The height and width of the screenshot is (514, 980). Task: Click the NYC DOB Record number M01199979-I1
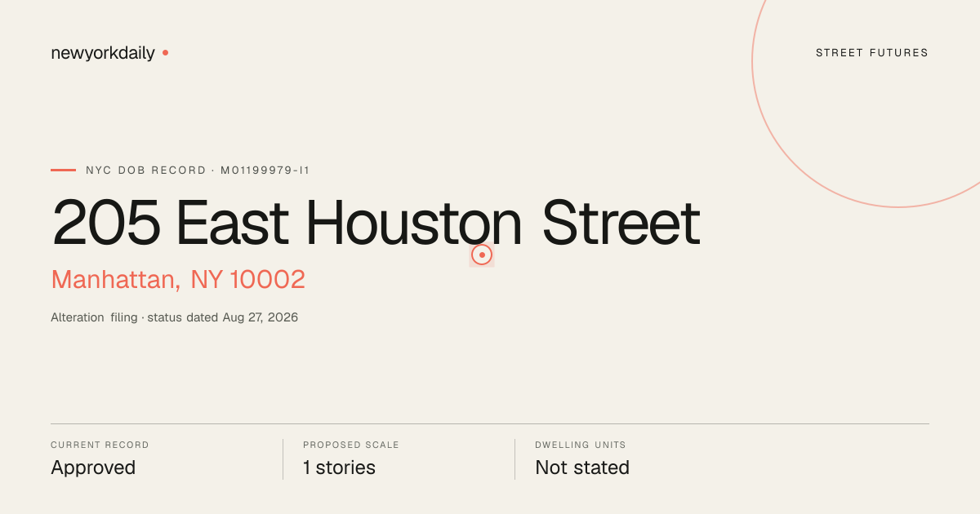tap(265, 171)
